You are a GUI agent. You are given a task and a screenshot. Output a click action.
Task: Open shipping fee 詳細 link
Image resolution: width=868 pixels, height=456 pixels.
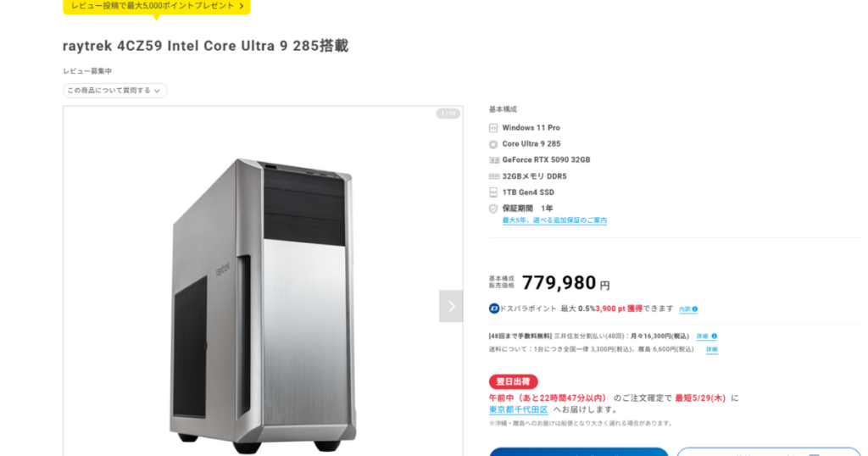[712, 350]
